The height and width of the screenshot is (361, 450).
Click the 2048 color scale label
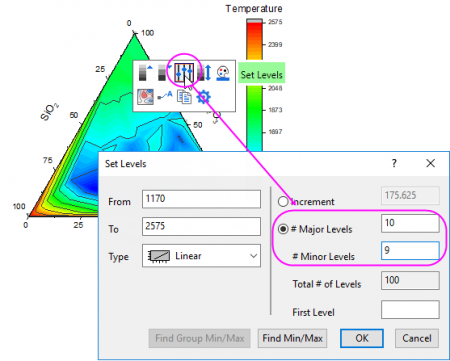[x=275, y=88]
